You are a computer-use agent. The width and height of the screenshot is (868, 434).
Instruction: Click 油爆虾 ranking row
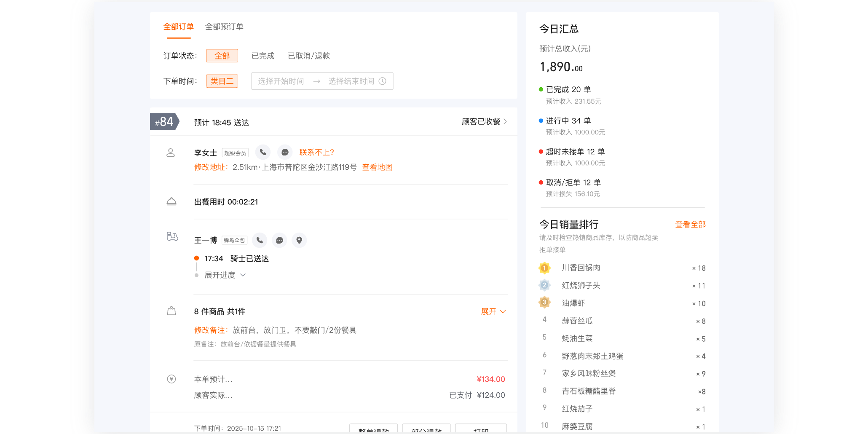tap(622, 303)
